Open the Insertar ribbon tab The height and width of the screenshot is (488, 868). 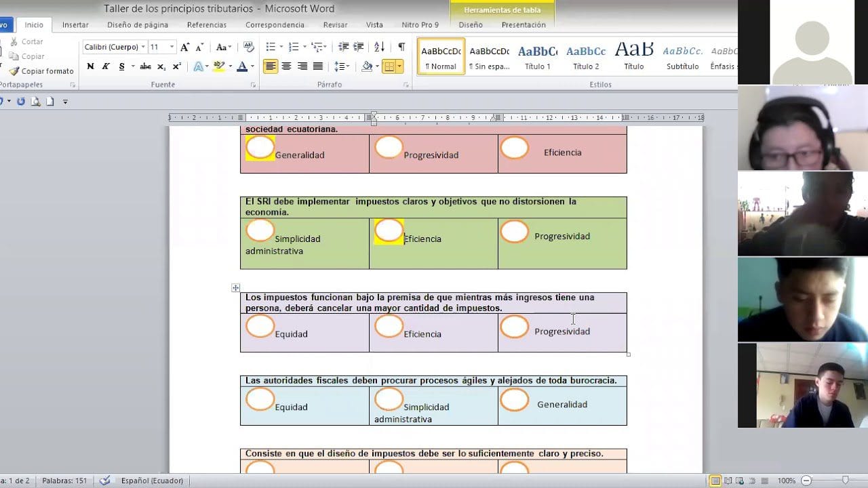pos(75,25)
